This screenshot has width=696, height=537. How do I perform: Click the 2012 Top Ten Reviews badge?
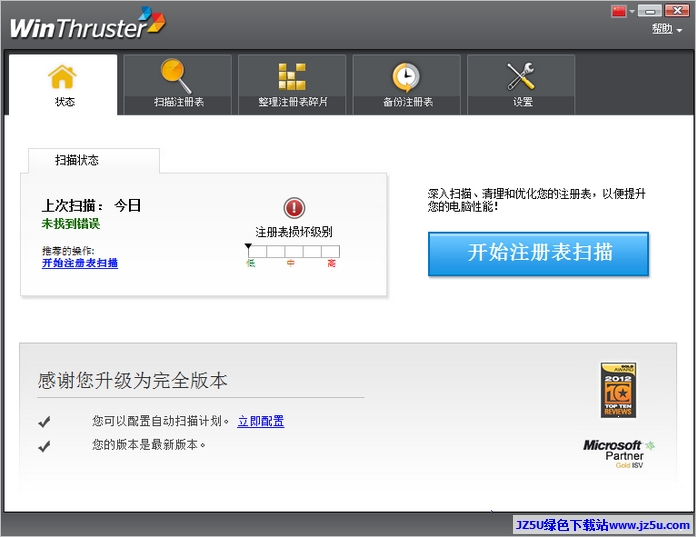[x=618, y=390]
